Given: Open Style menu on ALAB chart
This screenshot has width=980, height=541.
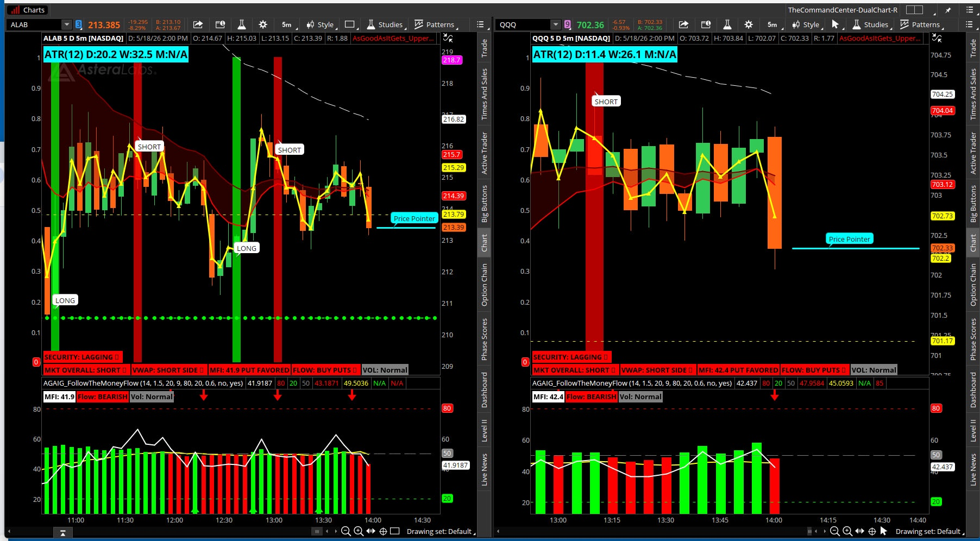Looking at the screenshot, I should point(321,24).
